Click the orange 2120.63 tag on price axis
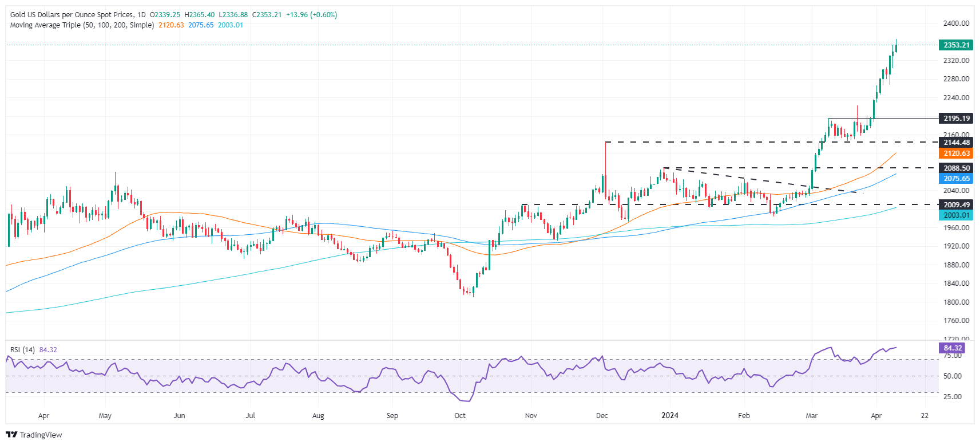This screenshot has height=445, width=980. [x=955, y=153]
